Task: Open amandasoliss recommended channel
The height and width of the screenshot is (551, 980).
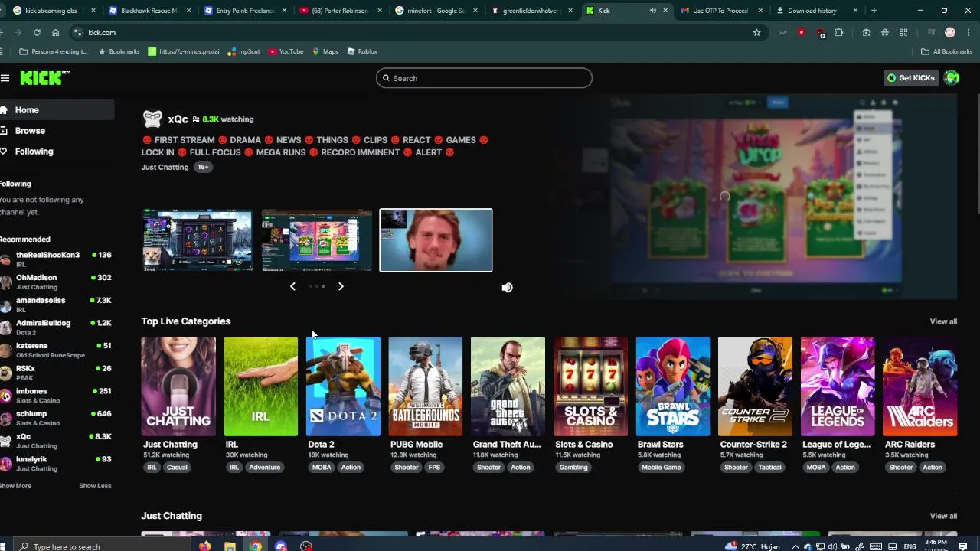Action: [x=57, y=305]
